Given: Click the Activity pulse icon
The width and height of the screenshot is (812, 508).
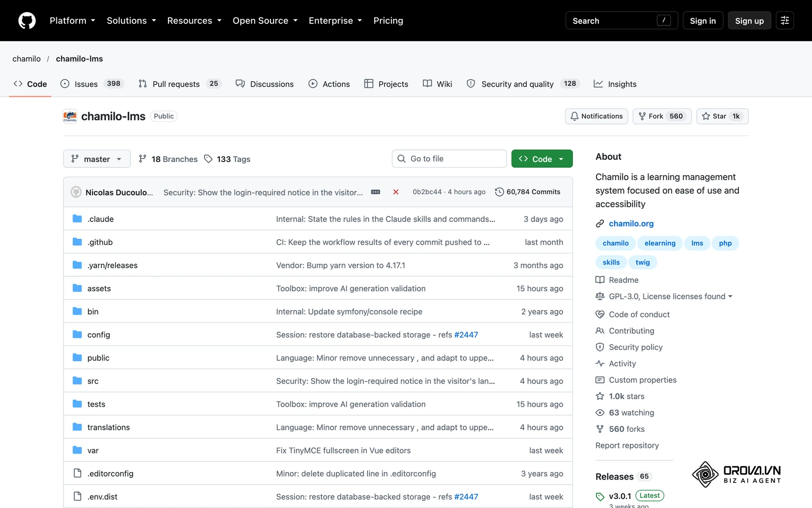Looking at the screenshot, I should click(x=600, y=364).
